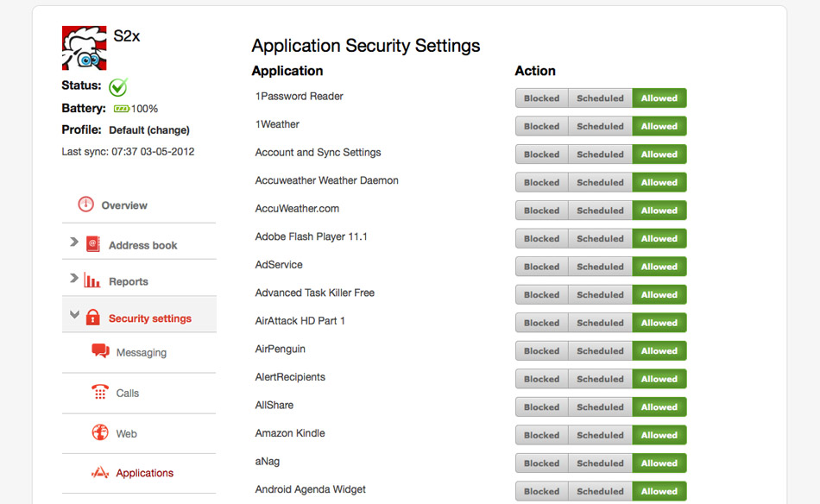
Task: Expand the Address book section arrow
Action: pyautogui.click(x=74, y=243)
